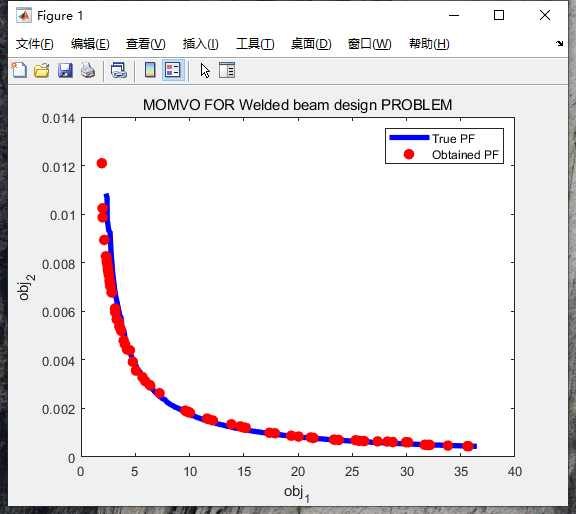Click the New Figure toolbar icon
The width and height of the screenshot is (576, 514).
pos(19,70)
